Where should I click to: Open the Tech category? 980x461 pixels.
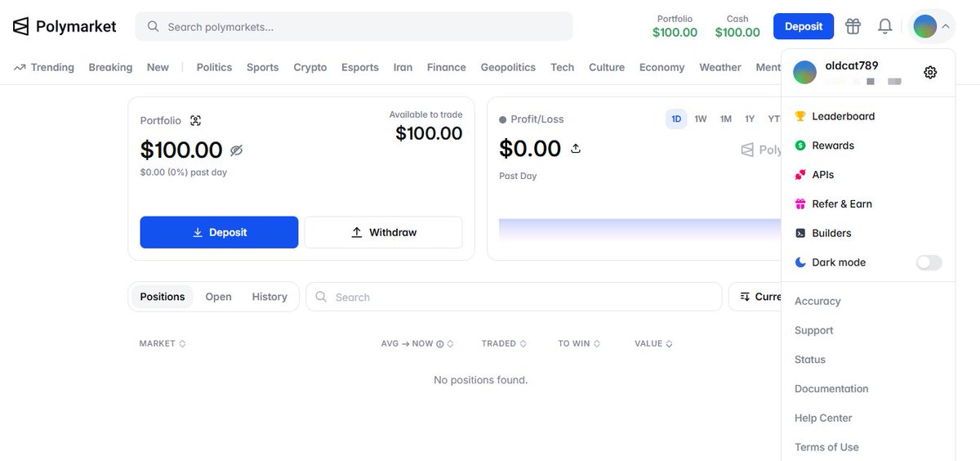pyautogui.click(x=562, y=67)
